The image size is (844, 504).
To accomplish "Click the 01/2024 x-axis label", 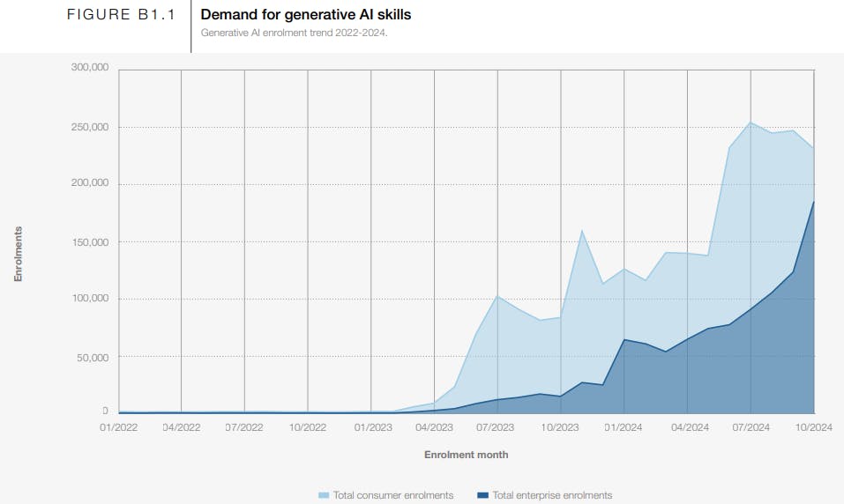I will click(x=624, y=427).
